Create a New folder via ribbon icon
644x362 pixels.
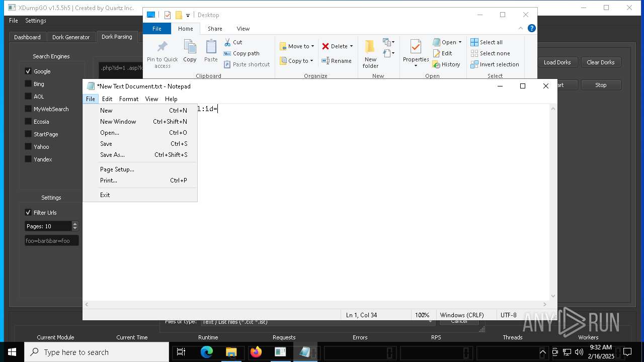[x=370, y=47]
